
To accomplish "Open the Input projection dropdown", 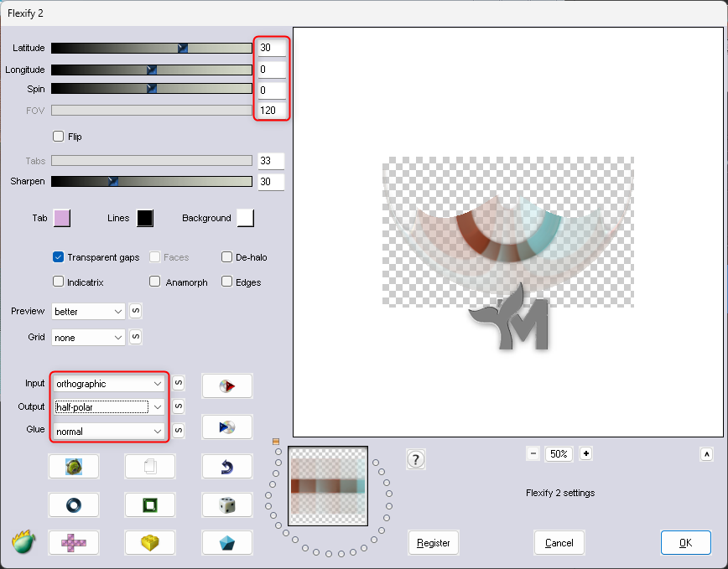I will pyautogui.click(x=110, y=384).
